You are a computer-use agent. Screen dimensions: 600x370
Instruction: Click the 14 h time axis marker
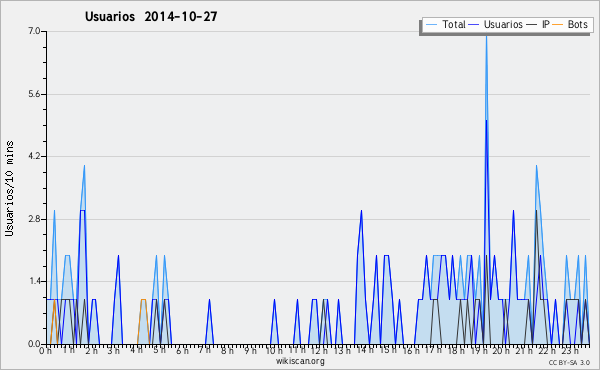(x=365, y=350)
